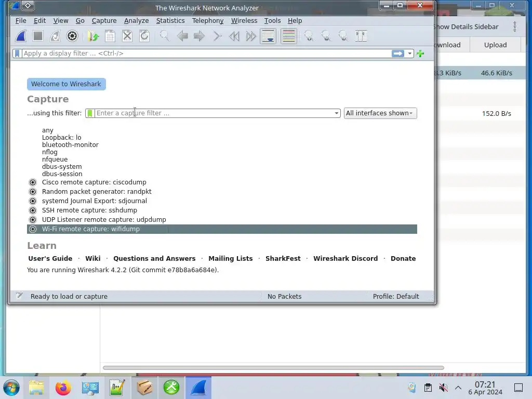The width and height of the screenshot is (532, 399).
Task: Open the Help menu
Action: (x=295, y=21)
